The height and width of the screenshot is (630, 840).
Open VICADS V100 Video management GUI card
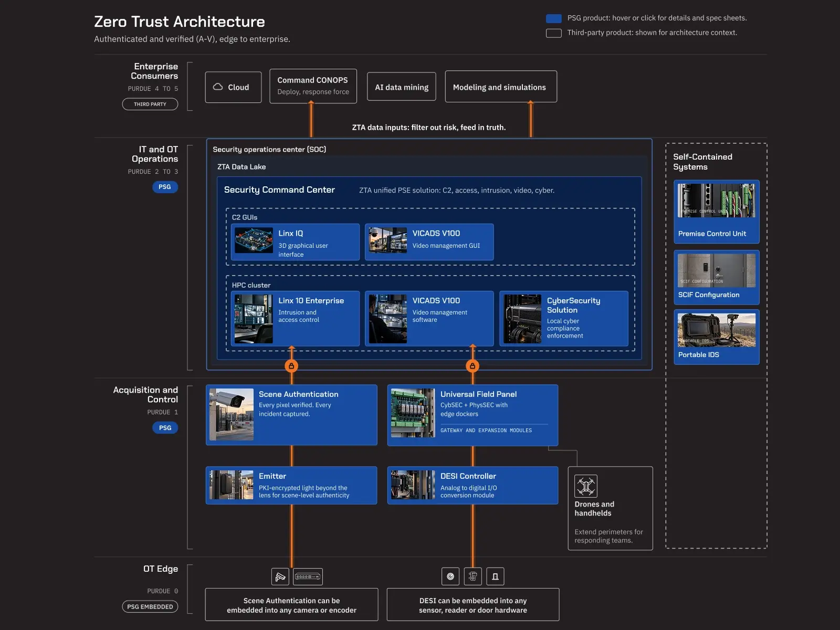click(x=429, y=242)
